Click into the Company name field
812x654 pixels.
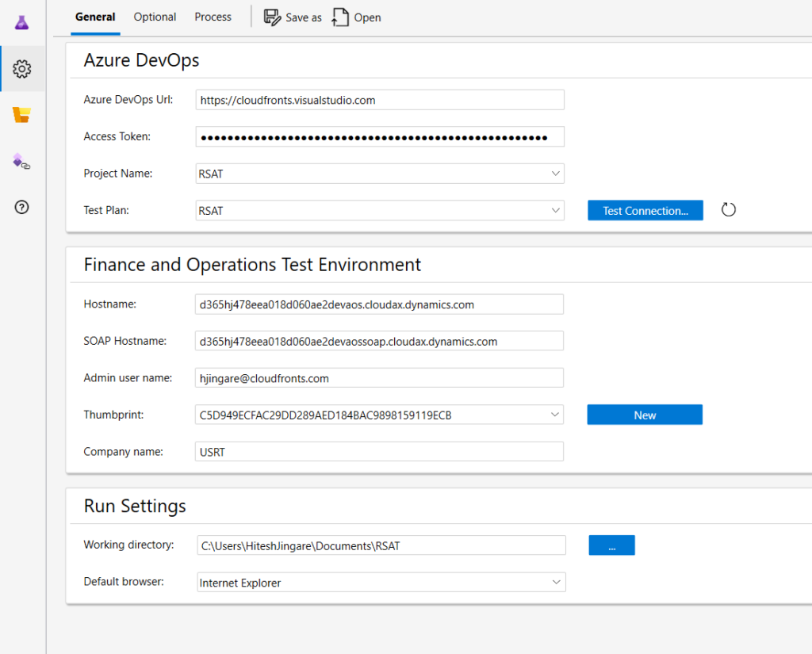[x=379, y=452]
